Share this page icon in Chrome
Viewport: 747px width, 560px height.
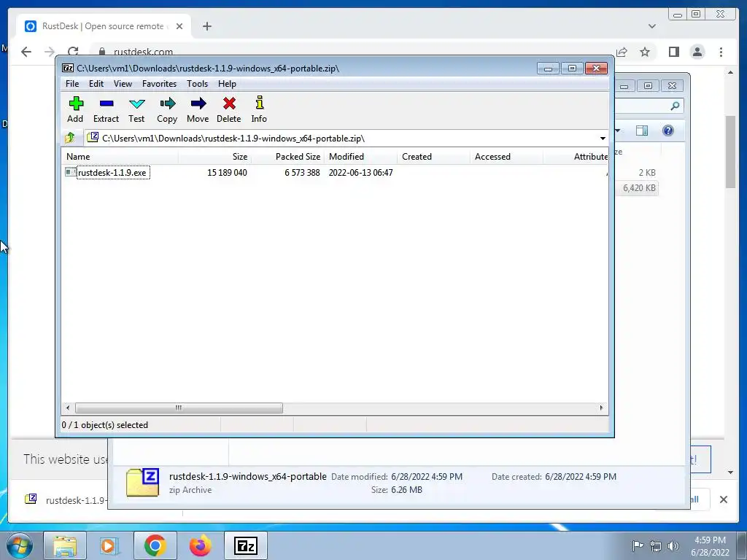pos(622,52)
